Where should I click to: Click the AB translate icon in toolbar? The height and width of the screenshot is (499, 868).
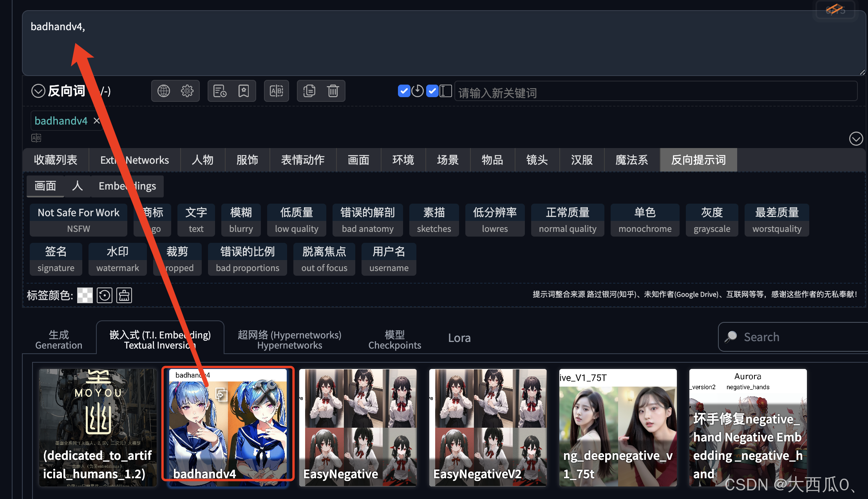tap(277, 91)
